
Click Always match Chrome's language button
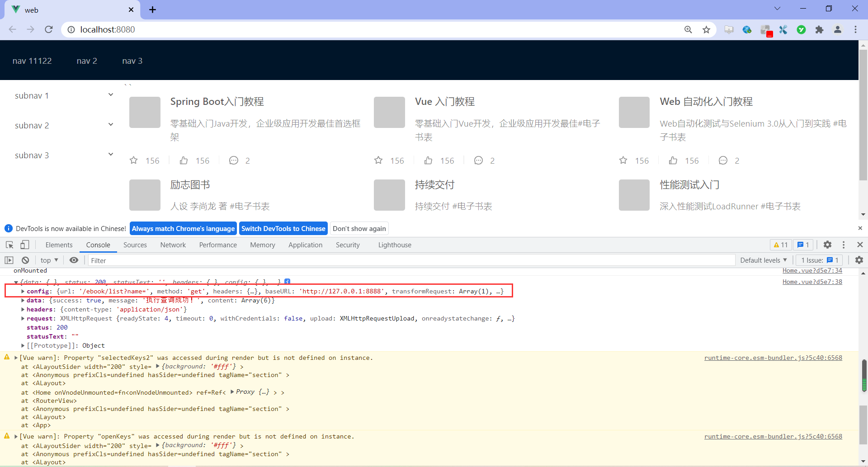183,228
